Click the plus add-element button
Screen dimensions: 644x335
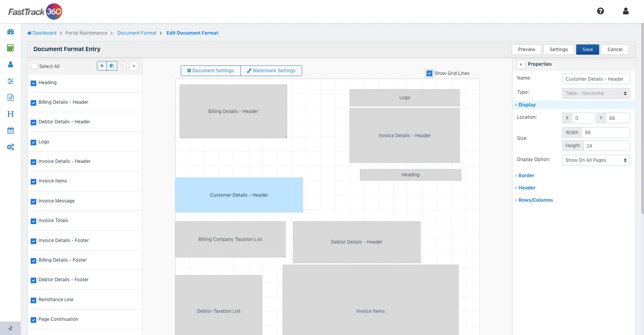(102, 66)
